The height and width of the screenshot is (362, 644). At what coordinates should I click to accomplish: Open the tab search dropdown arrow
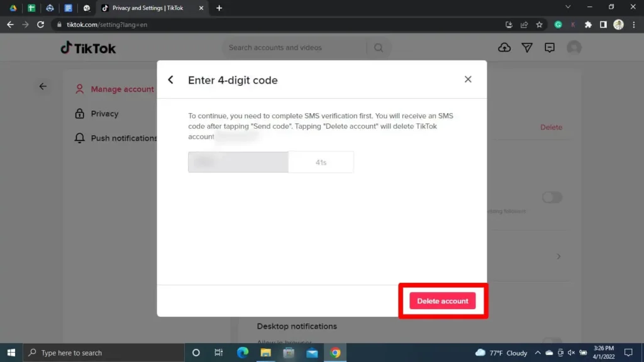click(x=568, y=7)
